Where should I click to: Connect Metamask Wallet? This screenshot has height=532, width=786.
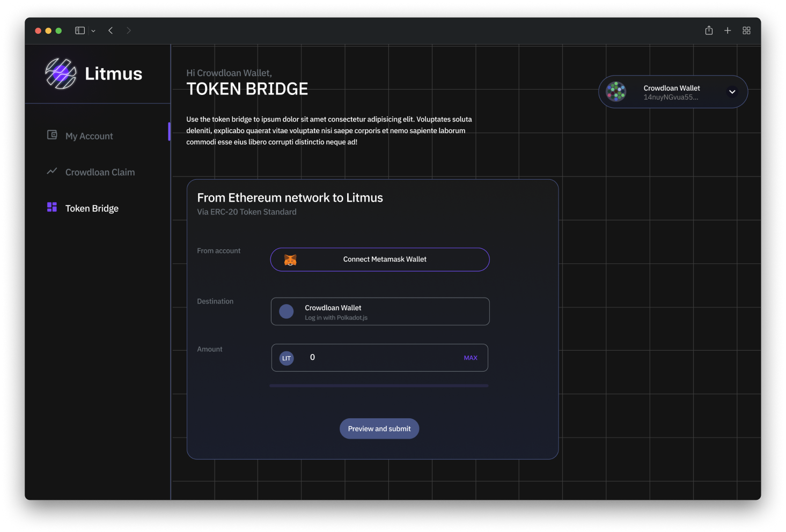click(380, 260)
